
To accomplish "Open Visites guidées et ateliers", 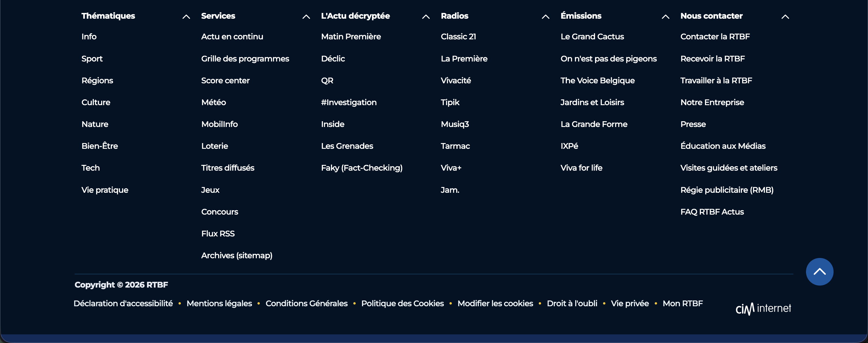I will pos(729,167).
